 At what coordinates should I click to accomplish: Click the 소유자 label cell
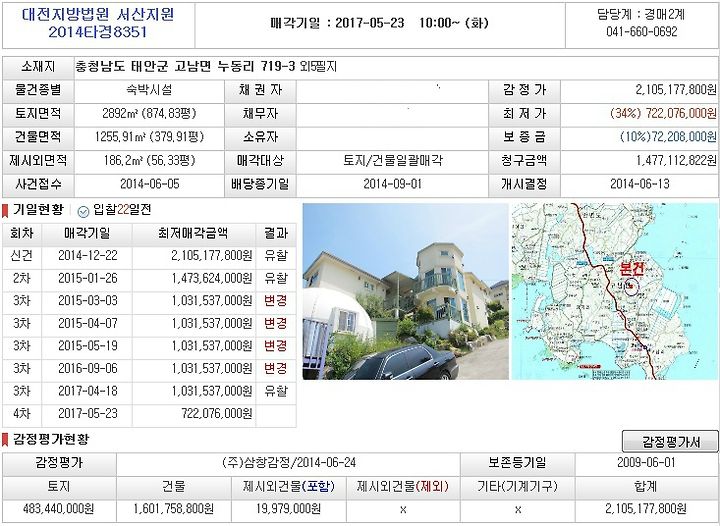point(260,136)
